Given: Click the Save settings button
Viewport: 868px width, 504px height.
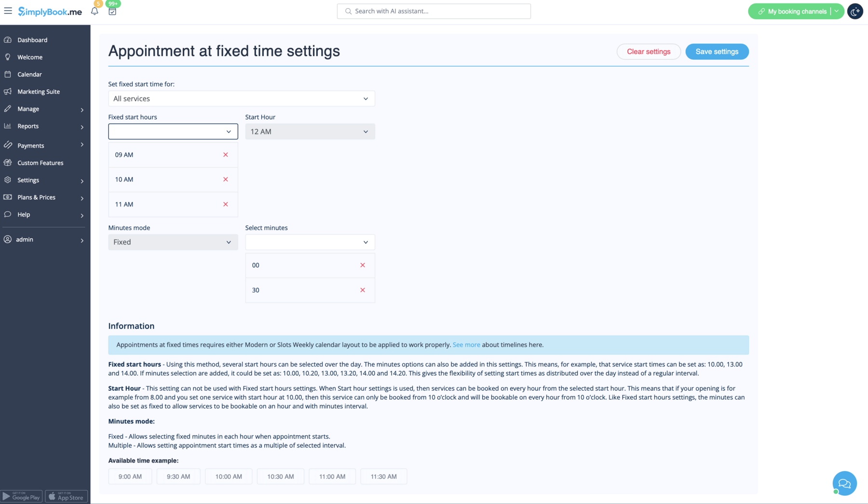Looking at the screenshot, I should point(717,52).
